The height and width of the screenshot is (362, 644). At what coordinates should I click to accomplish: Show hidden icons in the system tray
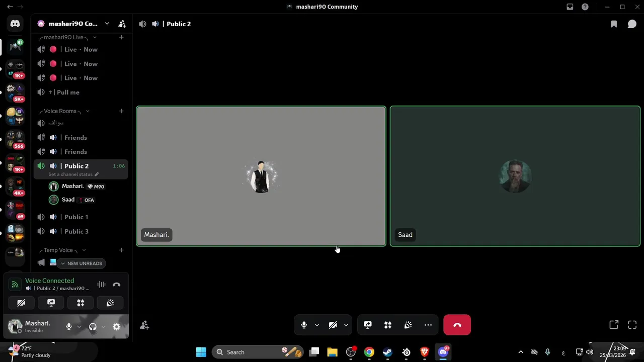pyautogui.click(x=521, y=352)
